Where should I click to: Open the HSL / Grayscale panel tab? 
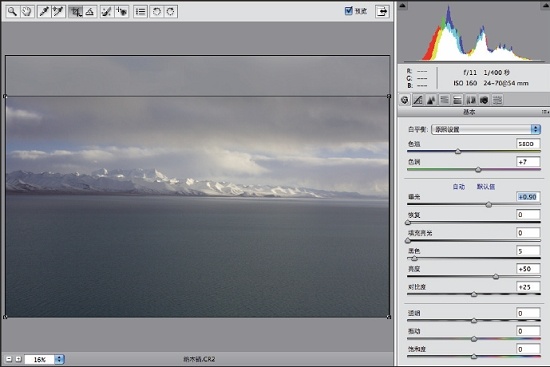[x=444, y=100]
